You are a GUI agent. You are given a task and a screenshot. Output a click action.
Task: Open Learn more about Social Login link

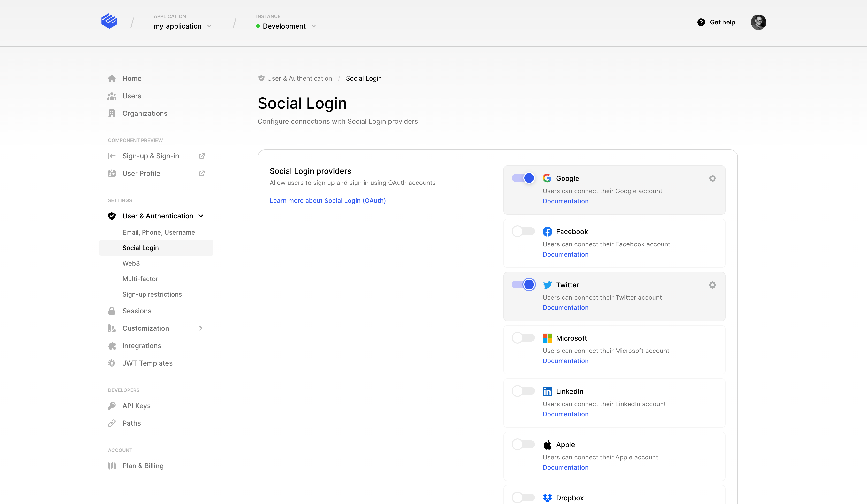coord(327,201)
